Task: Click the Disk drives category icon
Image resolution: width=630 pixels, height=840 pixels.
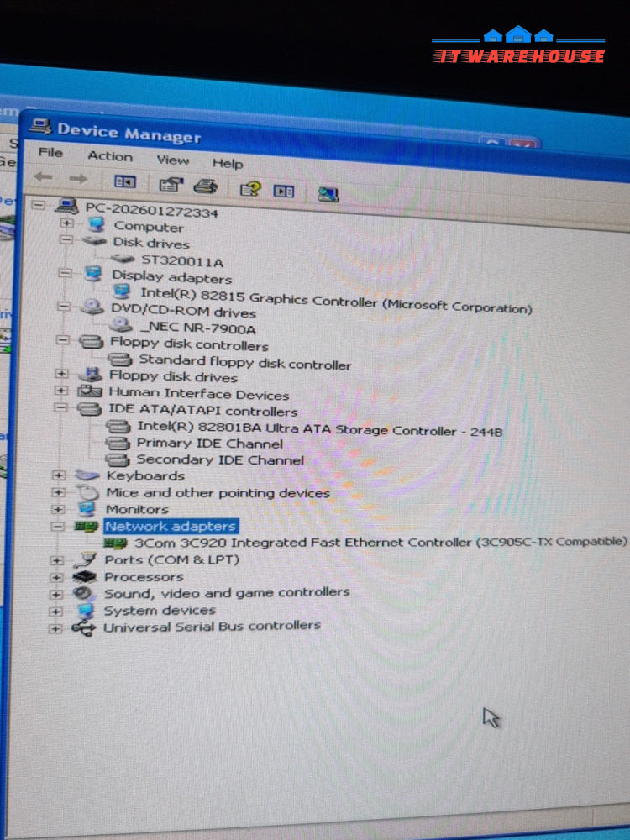Action: (94, 241)
